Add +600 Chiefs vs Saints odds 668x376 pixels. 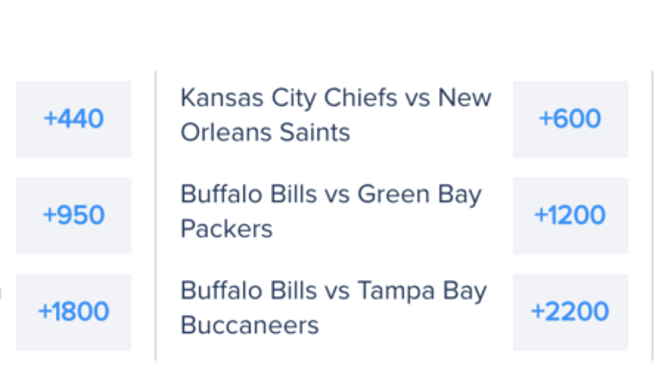(x=570, y=119)
